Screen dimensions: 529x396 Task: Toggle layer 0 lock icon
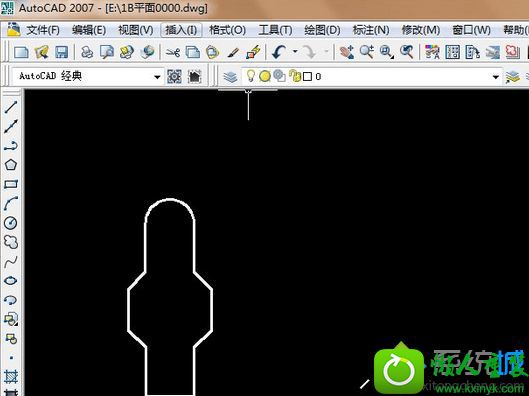pos(295,76)
